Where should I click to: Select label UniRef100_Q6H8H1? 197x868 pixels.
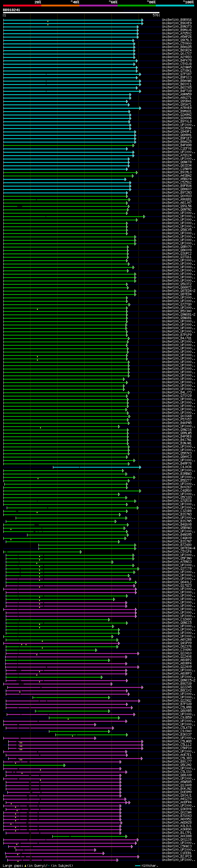177,135
